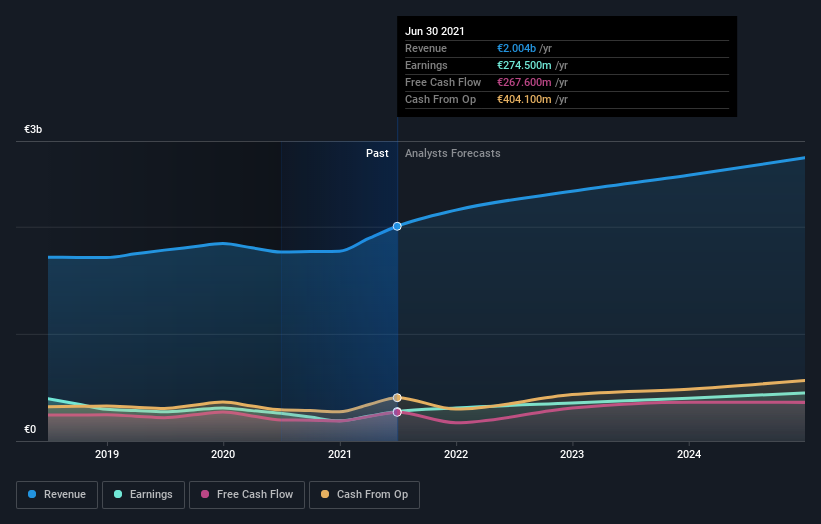The width and height of the screenshot is (821, 524).
Task: Toggle the Revenue legend button
Action: [57, 495]
